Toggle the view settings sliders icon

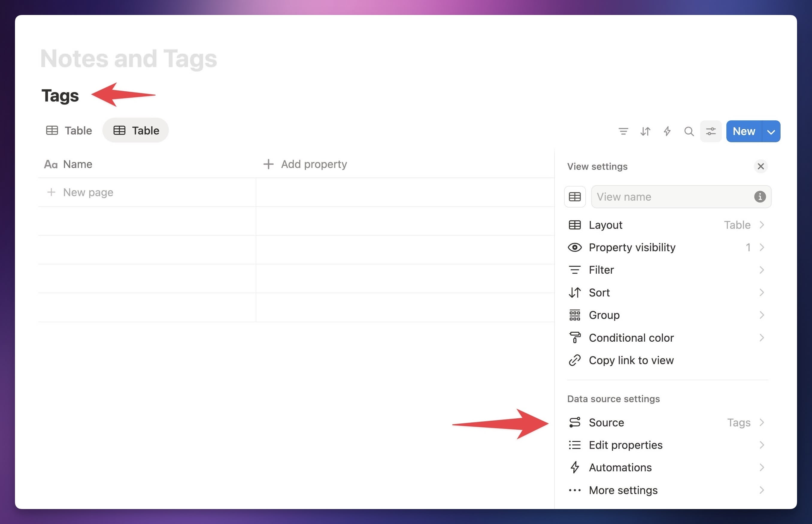click(x=710, y=131)
